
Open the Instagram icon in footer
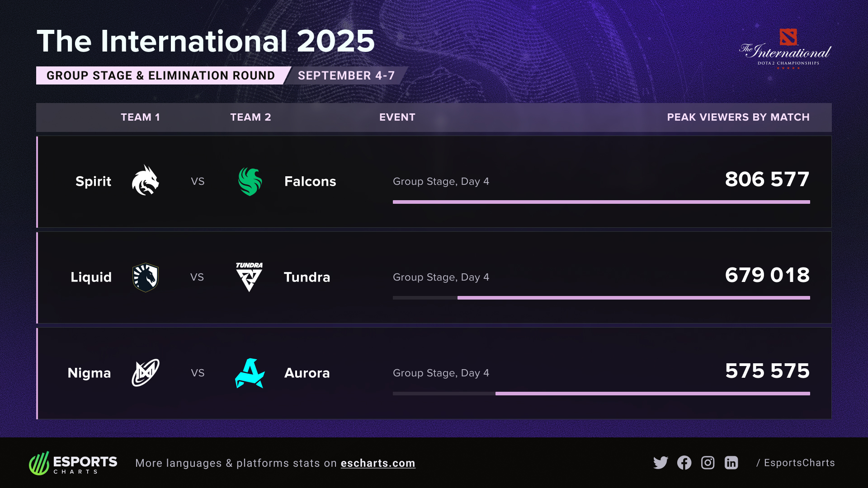point(708,463)
